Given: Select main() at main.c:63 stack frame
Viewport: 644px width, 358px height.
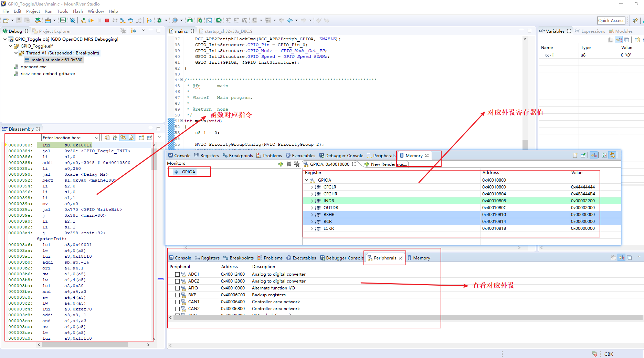Looking at the screenshot, I should point(54,60).
